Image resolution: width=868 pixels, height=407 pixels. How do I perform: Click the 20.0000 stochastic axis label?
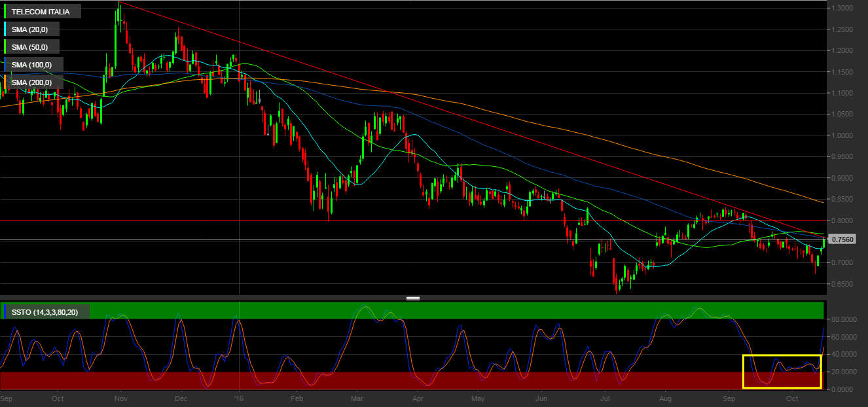844,372
